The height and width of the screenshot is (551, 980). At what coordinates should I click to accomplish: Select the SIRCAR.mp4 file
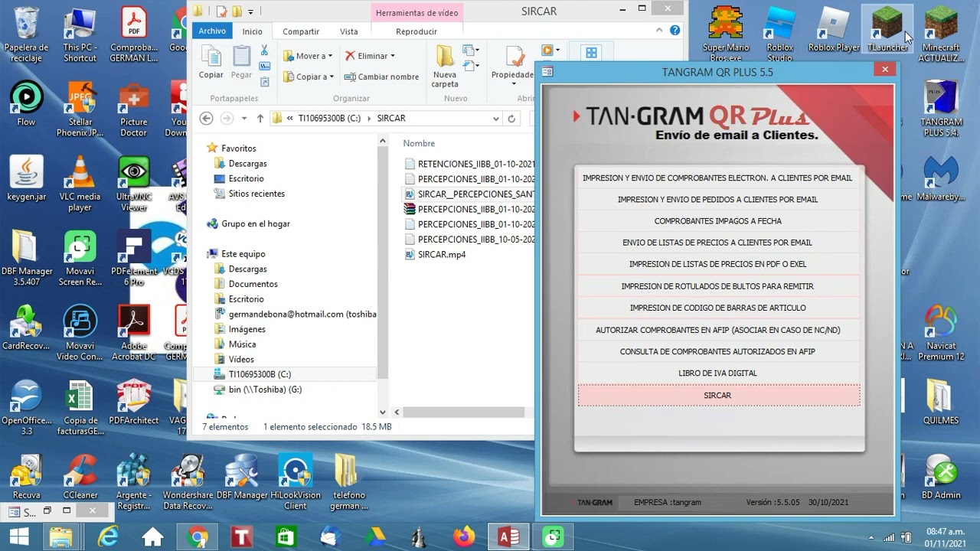[442, 255]
